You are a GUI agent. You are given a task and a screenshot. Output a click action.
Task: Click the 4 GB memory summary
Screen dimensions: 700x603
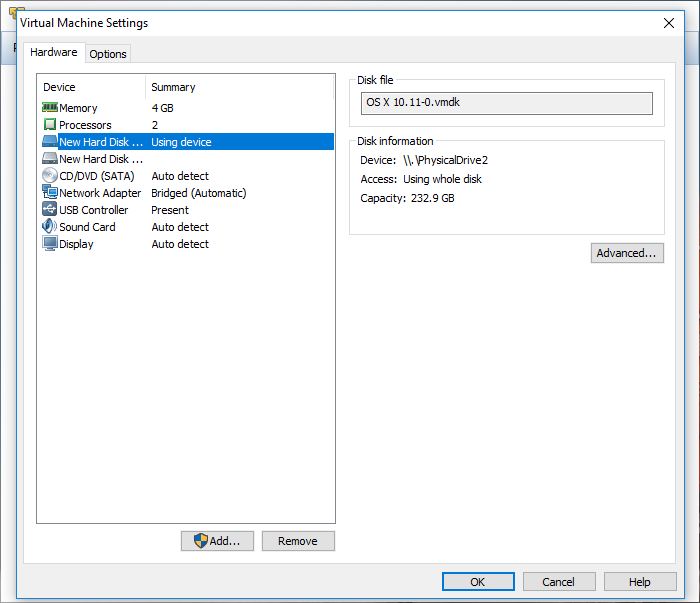[x=162, y=108]
